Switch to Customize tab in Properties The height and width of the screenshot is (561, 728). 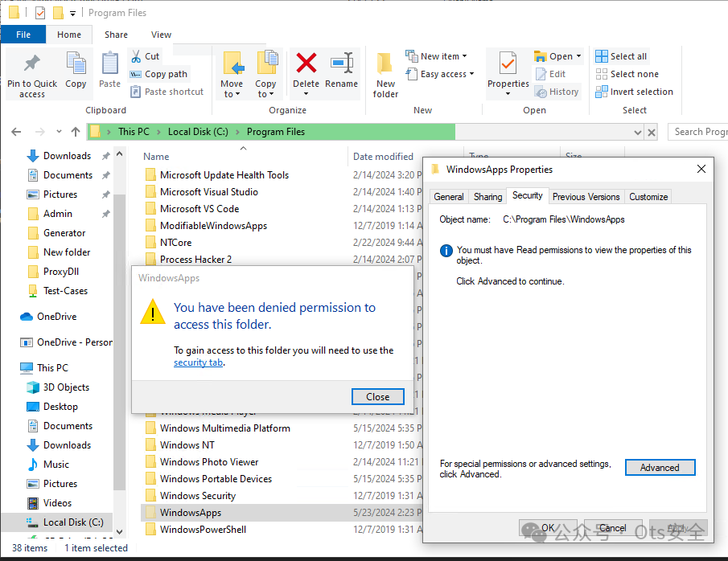pyautogui.click(x=648, y=197)
